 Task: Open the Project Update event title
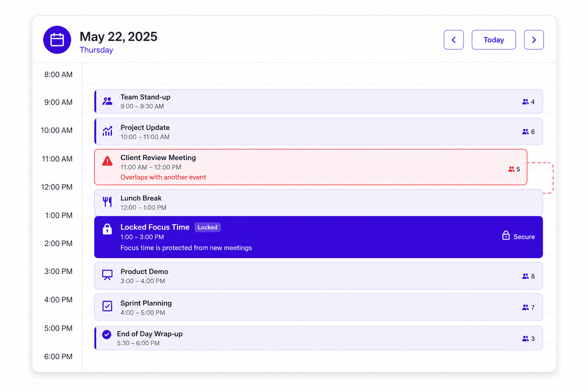(145, 127)
